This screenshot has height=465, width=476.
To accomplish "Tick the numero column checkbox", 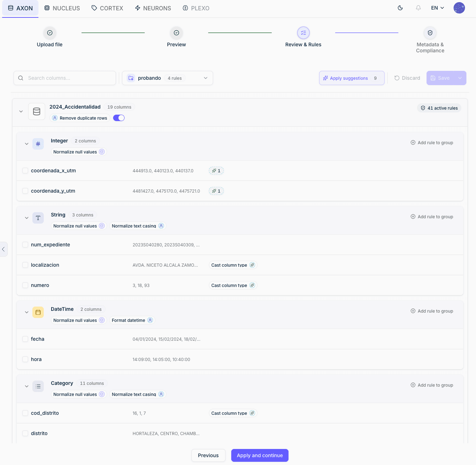I will click(x=25, y=285).
